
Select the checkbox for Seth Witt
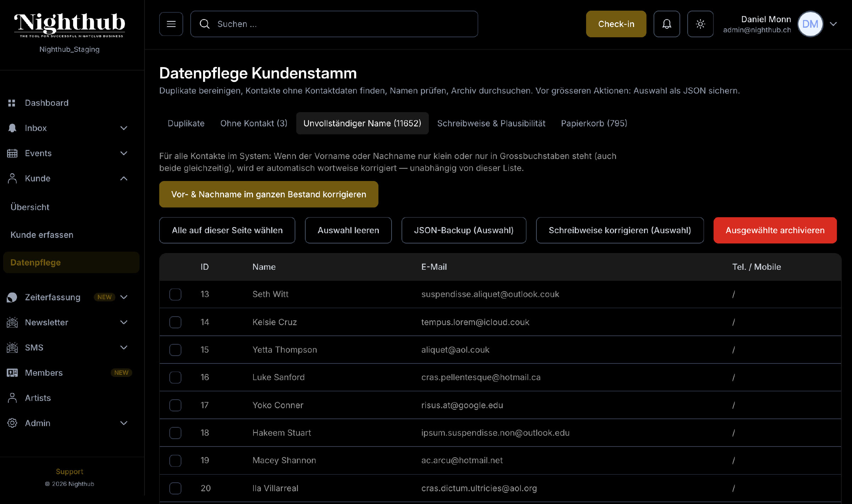(x=175, y=294)
